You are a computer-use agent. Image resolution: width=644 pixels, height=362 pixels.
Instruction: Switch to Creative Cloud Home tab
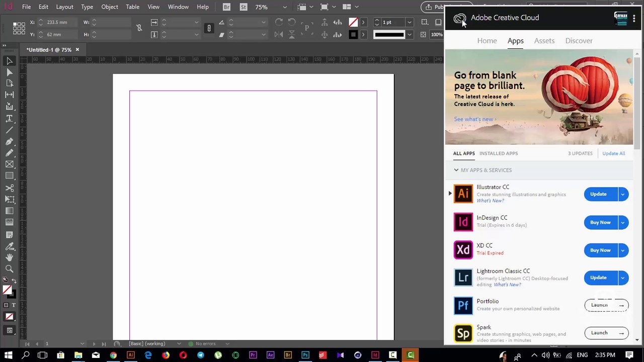click(x=487, y=41)
